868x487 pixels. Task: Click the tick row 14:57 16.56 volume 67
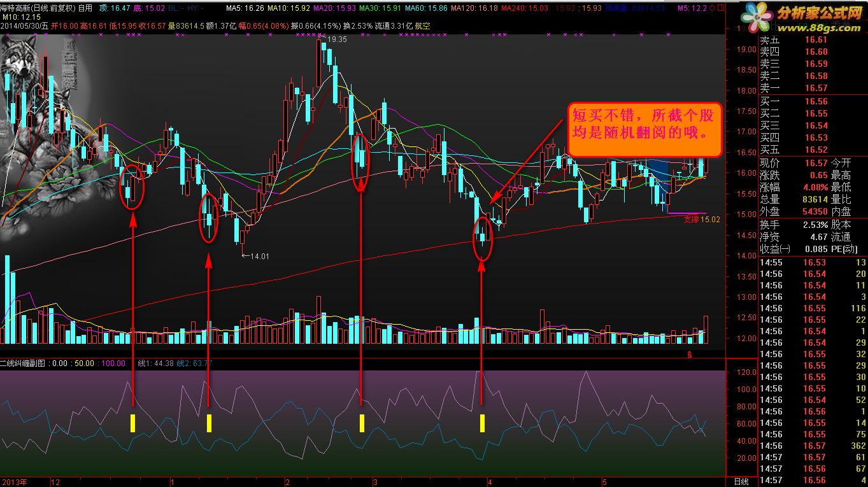(x=813, y=469)
